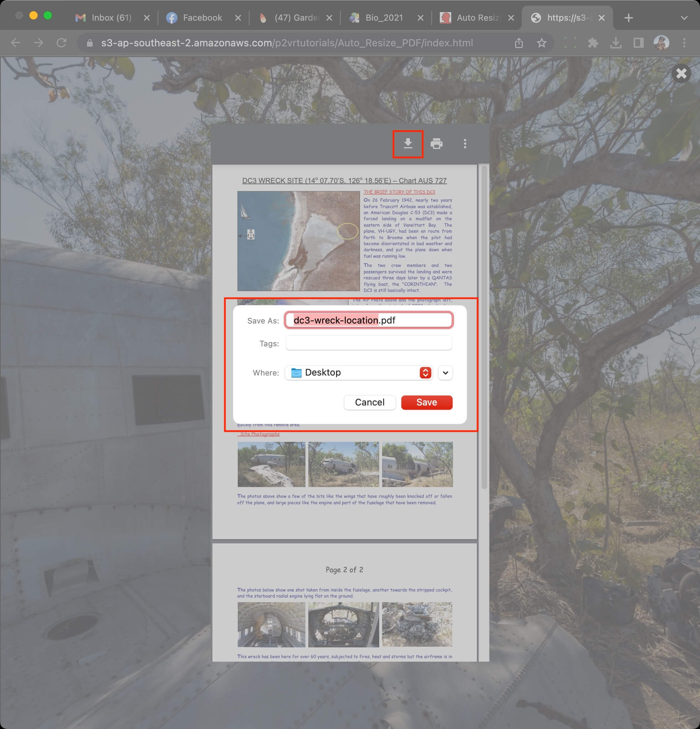
Task: Switch to the Bio_2021 tab
Action: tap(385, 17)
